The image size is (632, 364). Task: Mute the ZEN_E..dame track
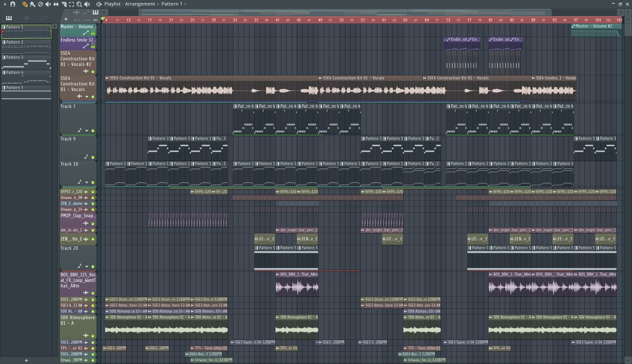[x=93, y=203]
